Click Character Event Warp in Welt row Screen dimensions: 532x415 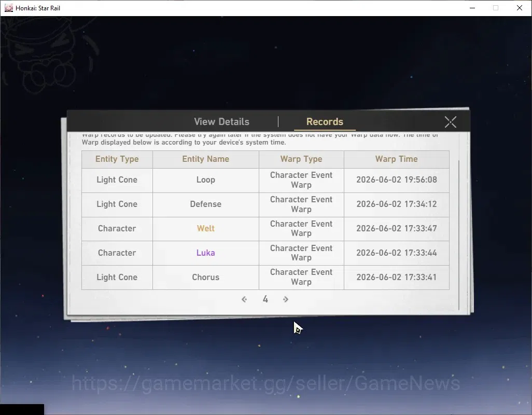(301, 228)
